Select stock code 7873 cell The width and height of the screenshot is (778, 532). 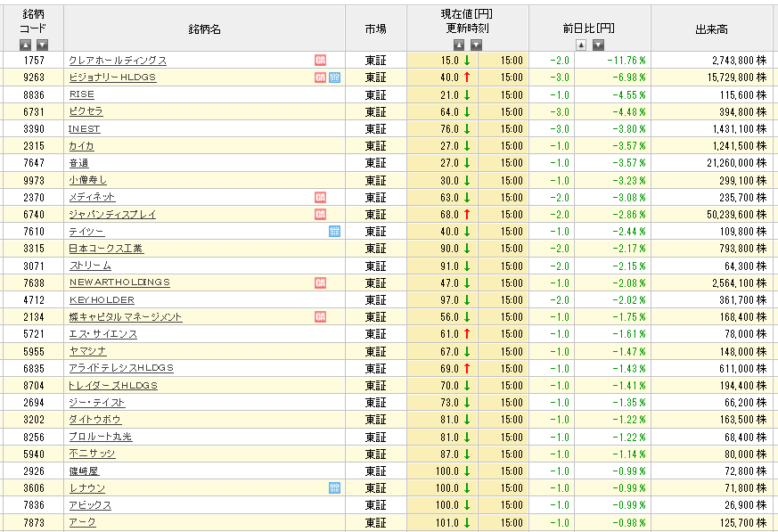[x=34, y=522]
